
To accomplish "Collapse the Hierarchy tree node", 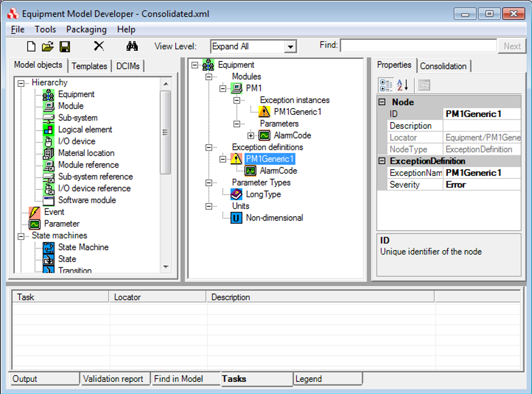I will point(21,83).
